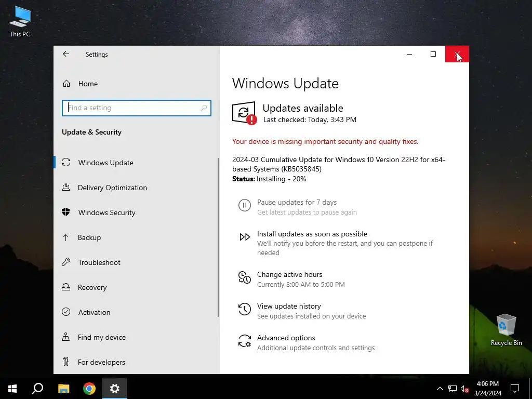532x399 pixels.
Task: Click the Find my device person icon
Action: click(x=66, y=337)
